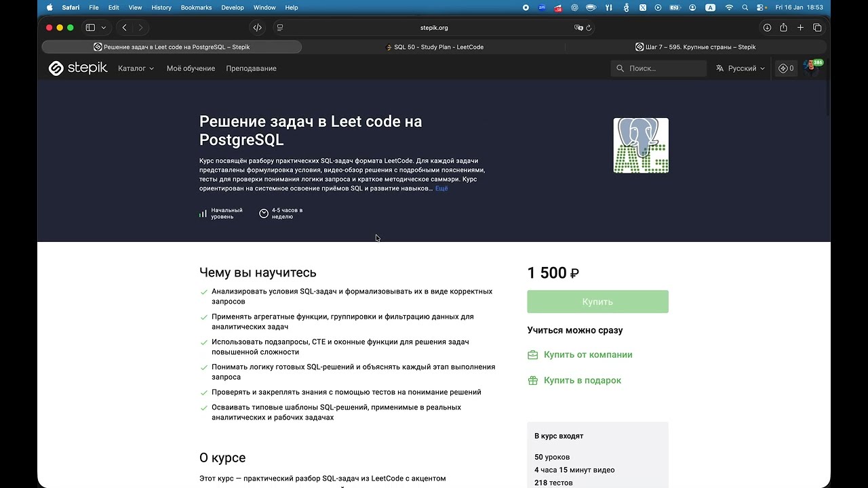
Task: Open the ChatGPT menu bar icon
Action: pyautogui.click(x=574, y=7)
